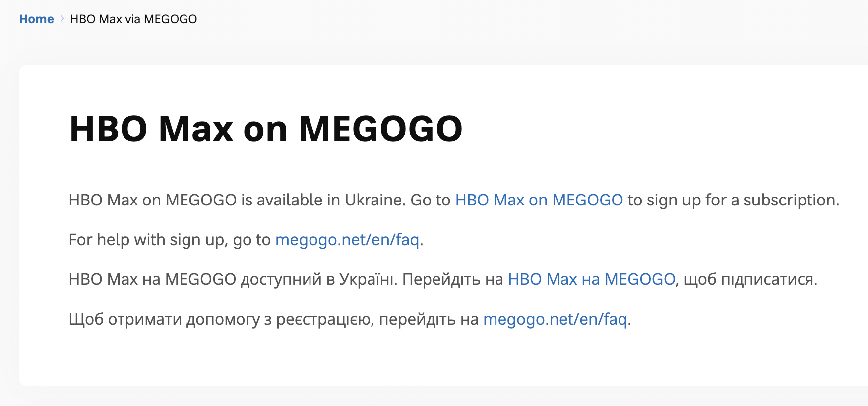Click the word 'Max' in the page heading
The height and width of the screenshot is (406, 868).
pos(196,129)
